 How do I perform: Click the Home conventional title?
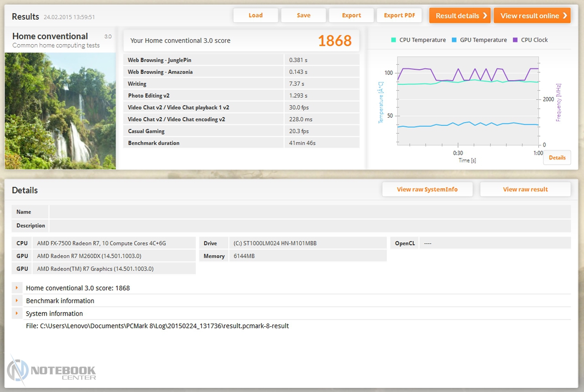[50, 36]
